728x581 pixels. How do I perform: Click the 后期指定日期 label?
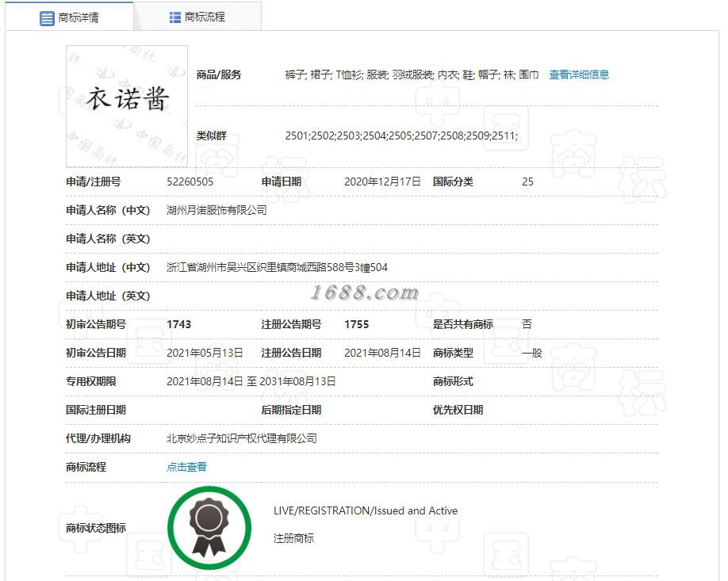pos(292,411)
